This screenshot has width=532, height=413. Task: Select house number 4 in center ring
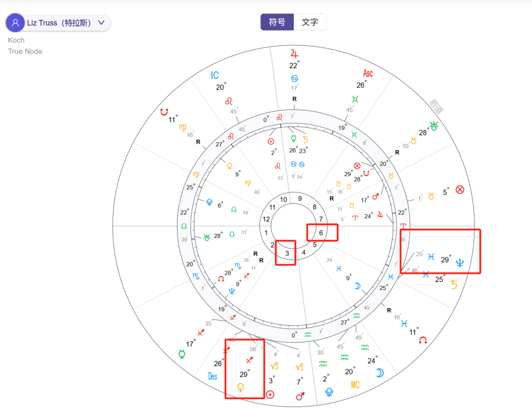point(303,253)
